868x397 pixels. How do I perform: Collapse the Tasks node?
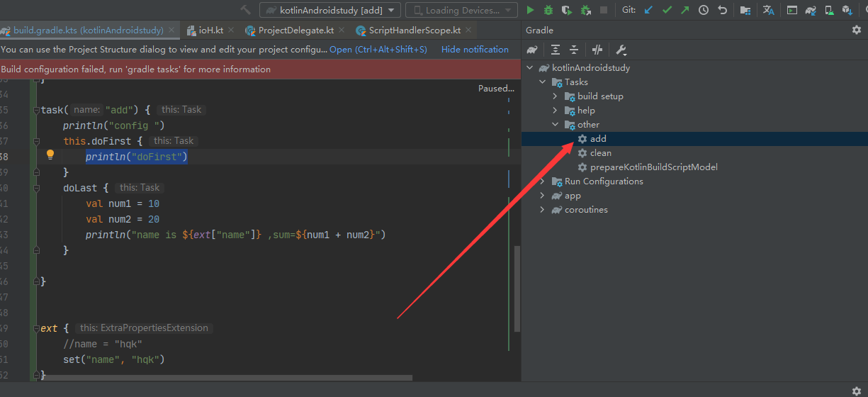543,82
